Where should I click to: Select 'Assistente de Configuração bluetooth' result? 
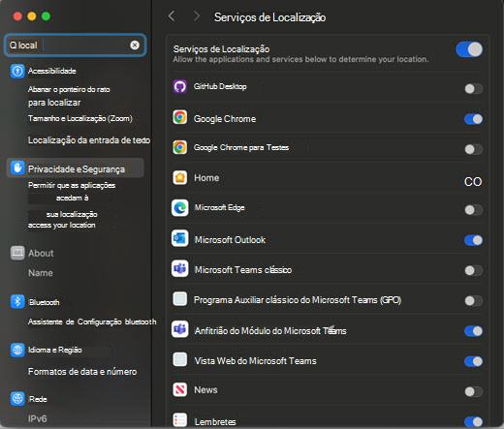tap(92, 322)
